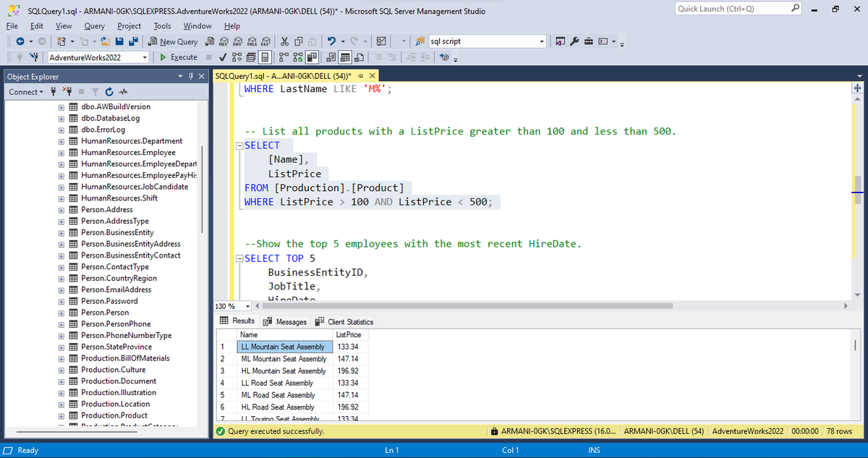The width and height of the screenshot is (868, 458).
Task: Click the Copy icon
Action: coord(299,42)
